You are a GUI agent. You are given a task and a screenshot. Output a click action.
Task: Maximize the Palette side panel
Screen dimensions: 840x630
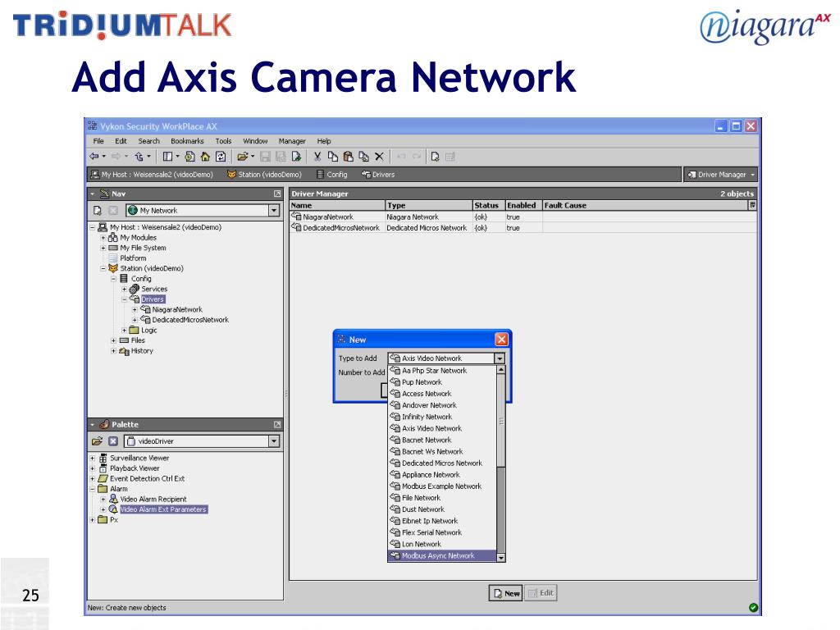(277, 424)
